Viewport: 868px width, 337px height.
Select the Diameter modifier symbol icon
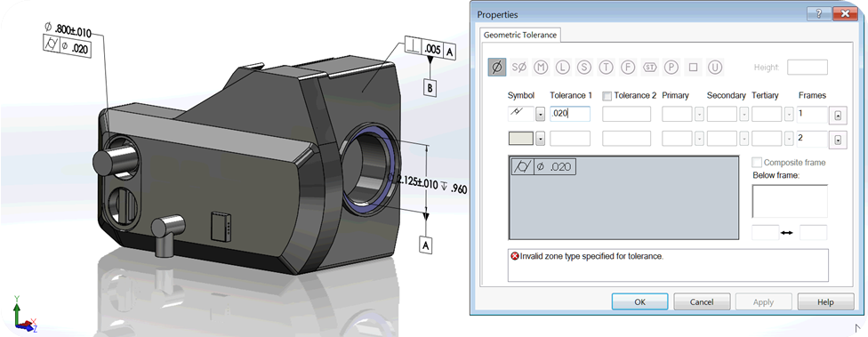(x=497, y=68)
